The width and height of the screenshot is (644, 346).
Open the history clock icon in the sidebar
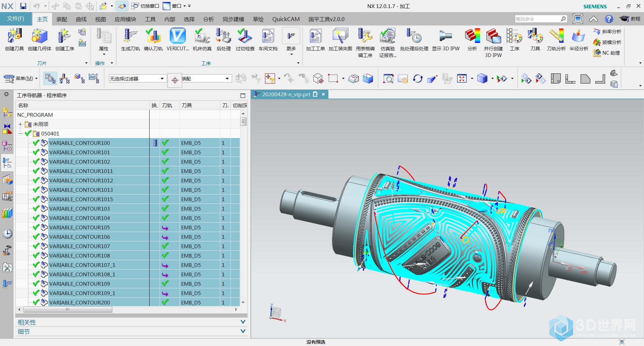coord(7,234)
